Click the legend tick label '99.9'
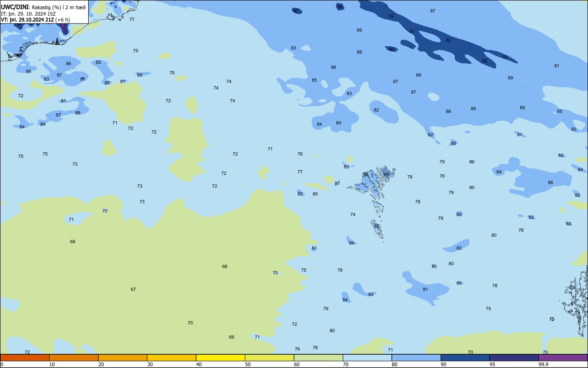Screen dimensions: 588x368 pos(543,364)
